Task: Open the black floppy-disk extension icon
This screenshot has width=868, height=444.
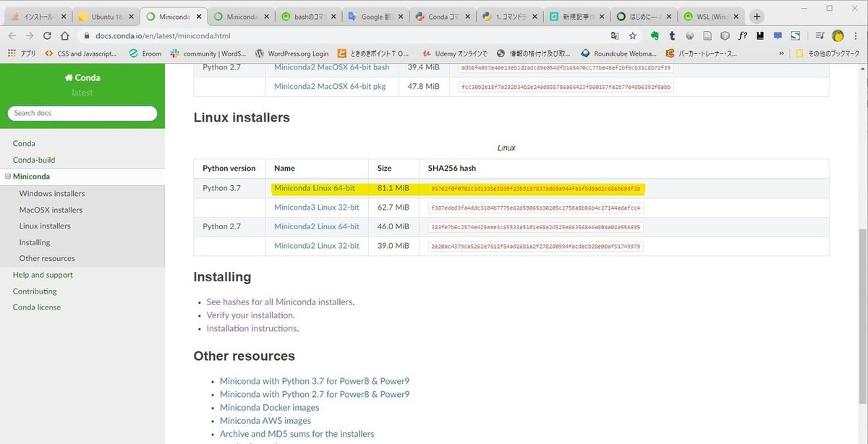Action: [x=760, y=35]
